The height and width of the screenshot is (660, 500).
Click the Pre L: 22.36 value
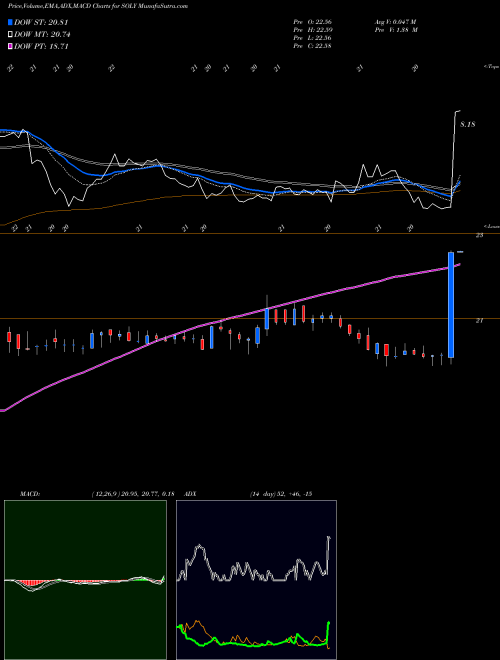(313, 38)
